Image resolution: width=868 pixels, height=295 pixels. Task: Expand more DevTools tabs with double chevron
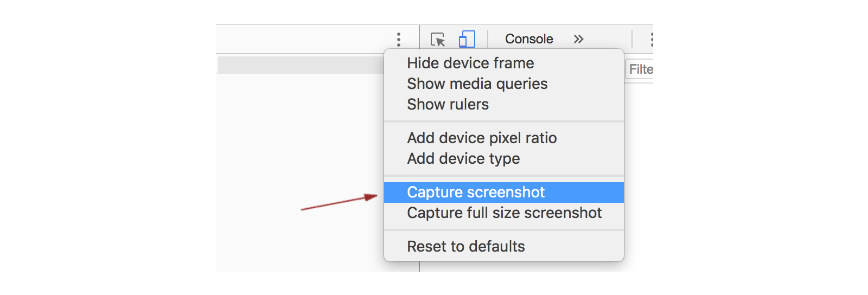click(579, 39)
